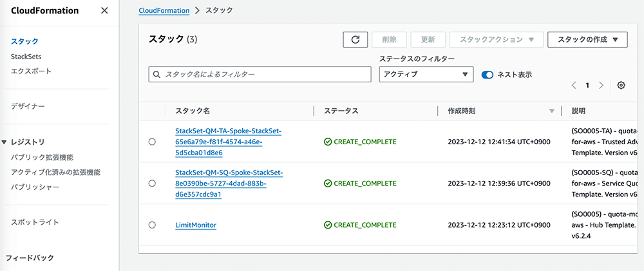Collapse the レジストリ section triangle

tap(5, 142)
